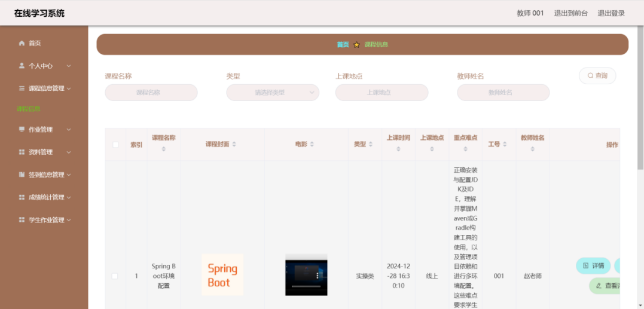Open the 资料管理 sidebar menu
The image size is (644, 309).
tap(44, 152)
